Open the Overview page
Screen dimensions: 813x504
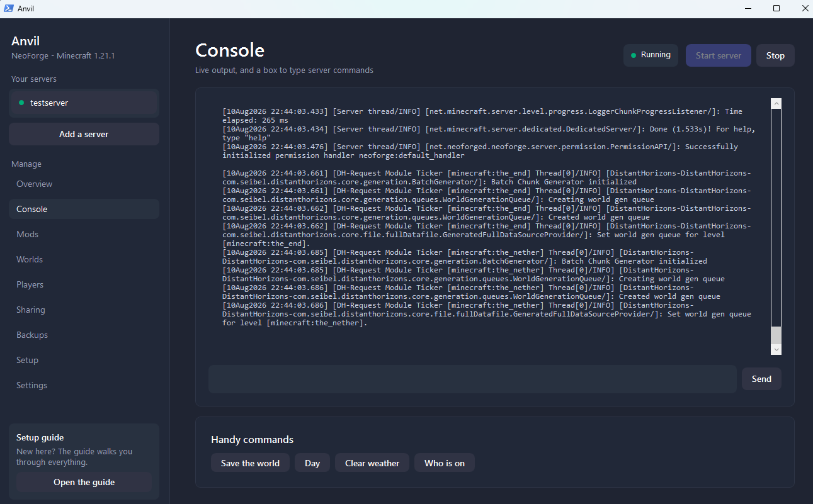pyautogui.click(x=84, y=184)
